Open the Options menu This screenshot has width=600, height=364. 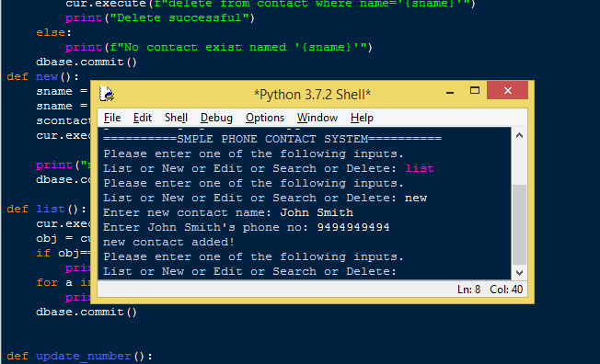pyautogui.click(x=265, y=118)
